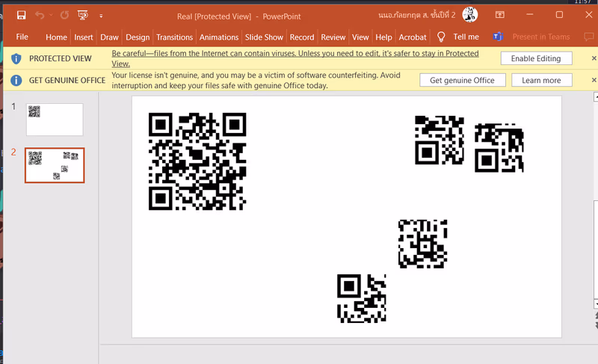Click Present in Teams
Screen dimensions: 598x364
540,37
